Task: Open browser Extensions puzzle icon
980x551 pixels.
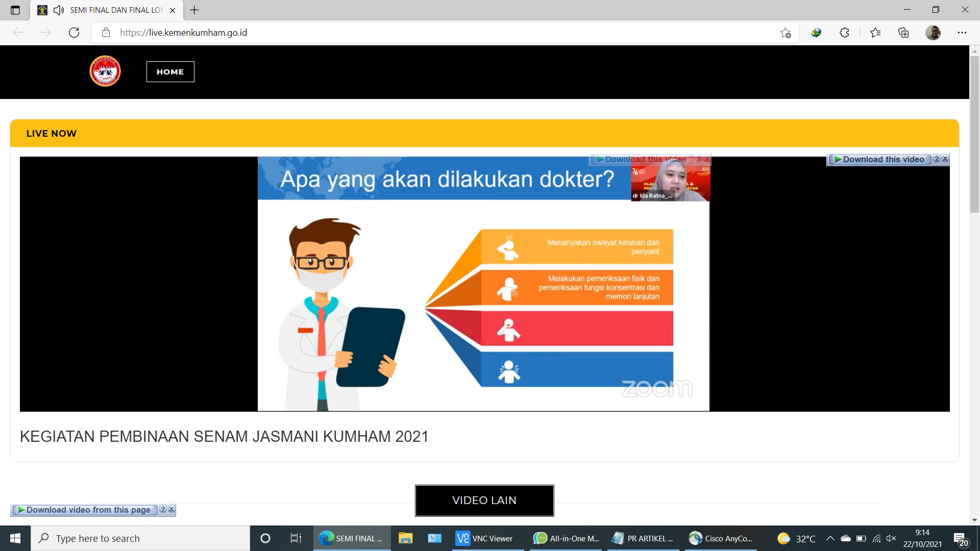Action: [844, 33]
